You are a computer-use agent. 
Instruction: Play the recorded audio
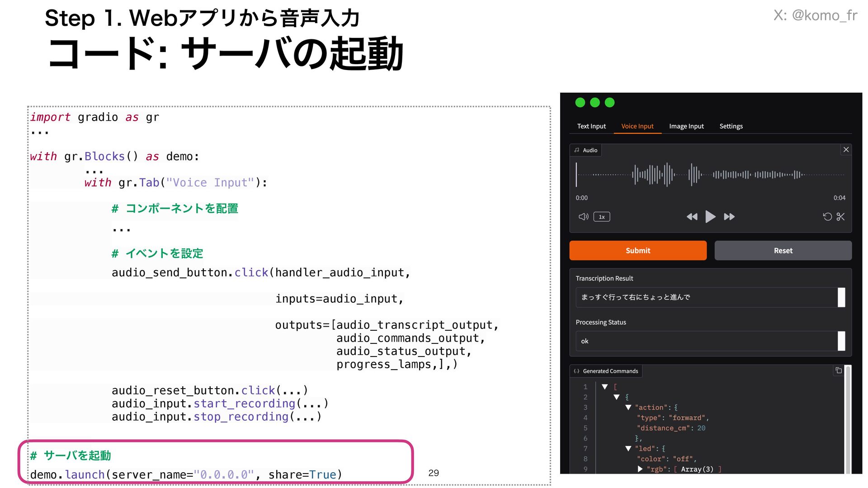click(710, 217)
